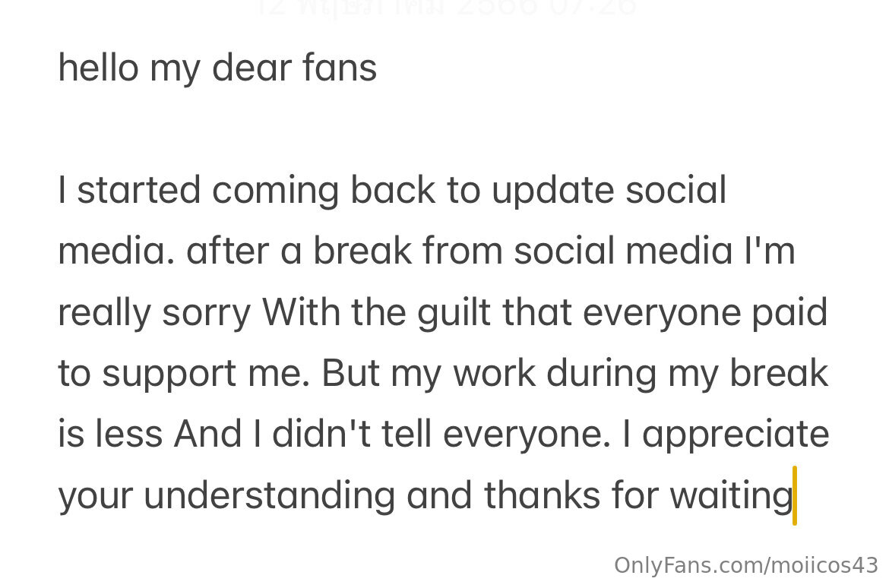The image size is (889, 588).
Task: Click the word 'coming' in the note
Action: tap(275, 190)
